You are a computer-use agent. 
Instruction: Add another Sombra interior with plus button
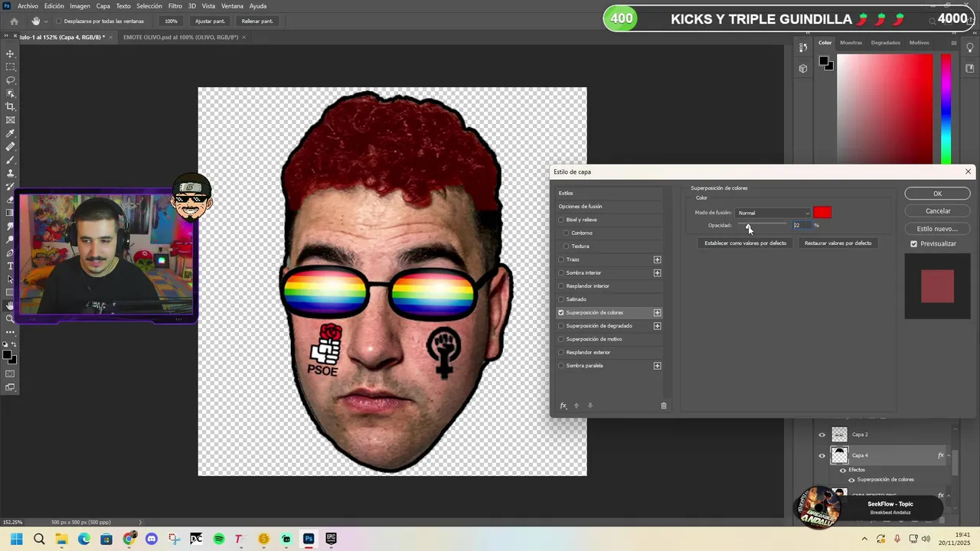(x=657, y=272)
